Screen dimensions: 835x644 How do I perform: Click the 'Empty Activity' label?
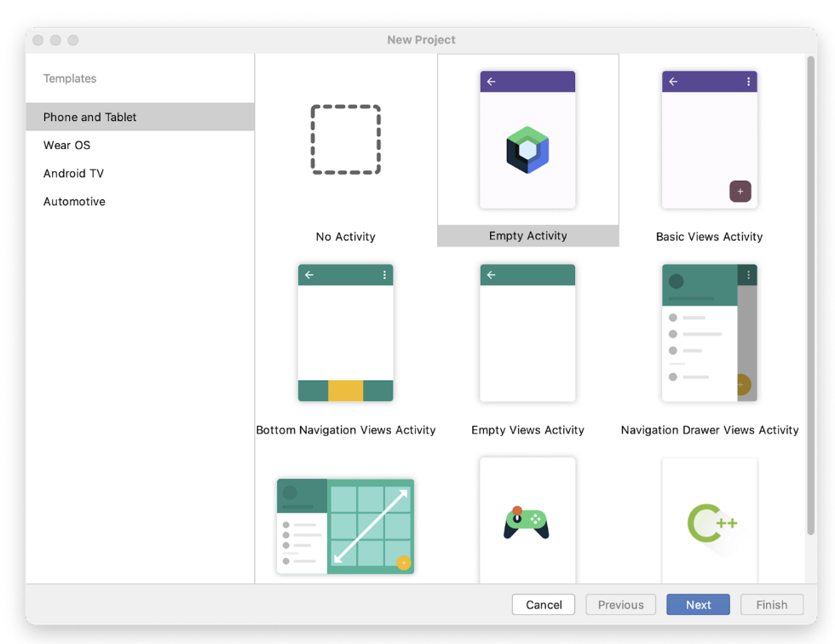coord(527,236)
